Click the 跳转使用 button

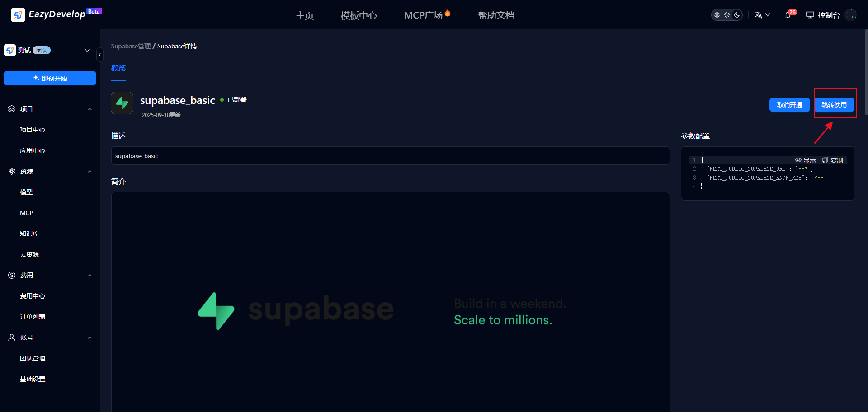coord(834,105)
